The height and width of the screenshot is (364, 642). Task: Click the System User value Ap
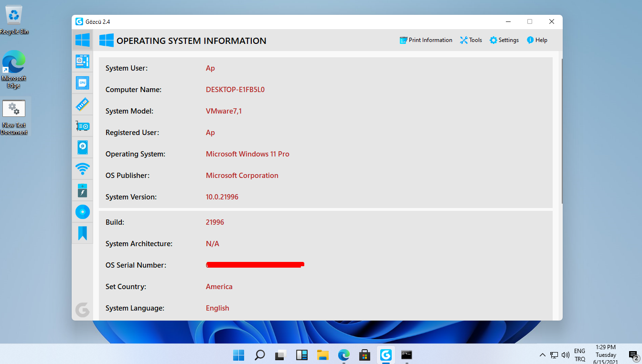[x=210, y=68]
